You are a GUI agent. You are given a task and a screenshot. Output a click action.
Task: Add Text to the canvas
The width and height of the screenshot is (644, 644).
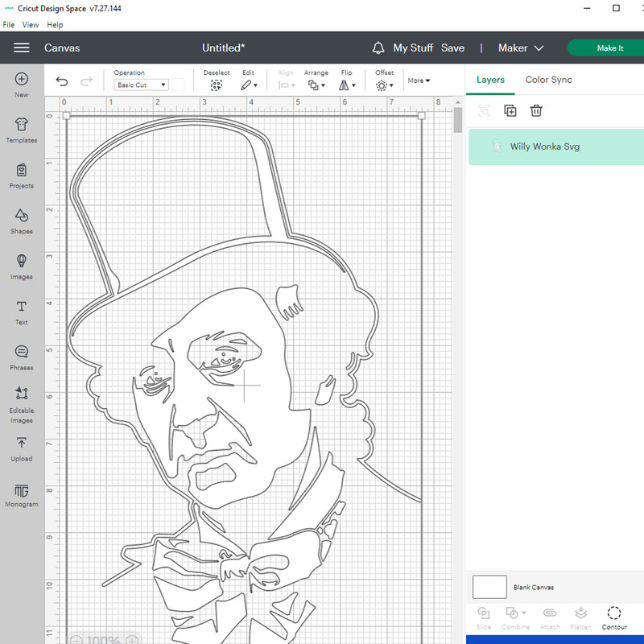(x=22, y=311)
